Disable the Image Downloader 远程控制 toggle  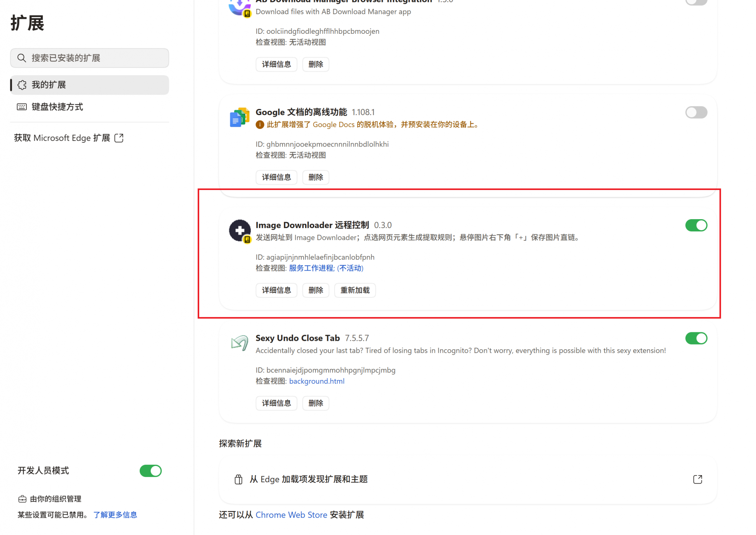pos(696,225)
